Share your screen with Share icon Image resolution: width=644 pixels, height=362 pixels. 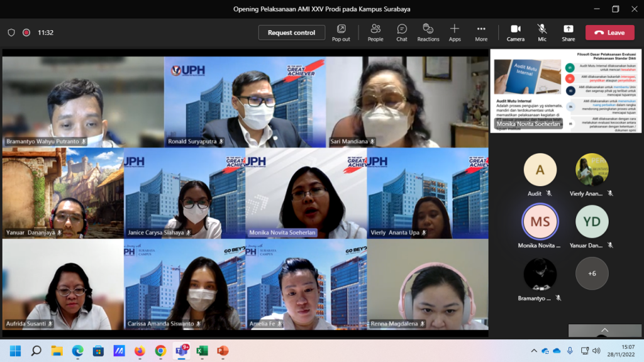(568, 32)
